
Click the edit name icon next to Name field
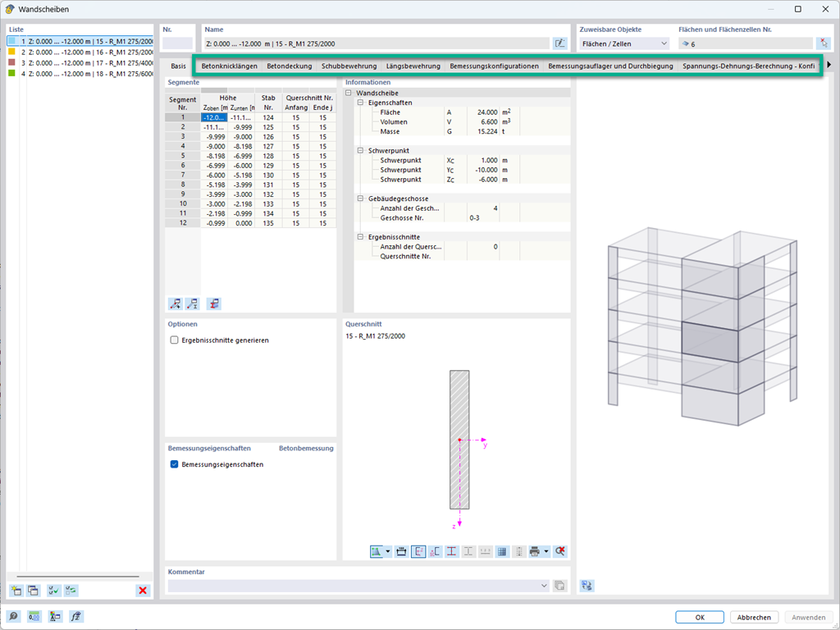pos(559,43)
